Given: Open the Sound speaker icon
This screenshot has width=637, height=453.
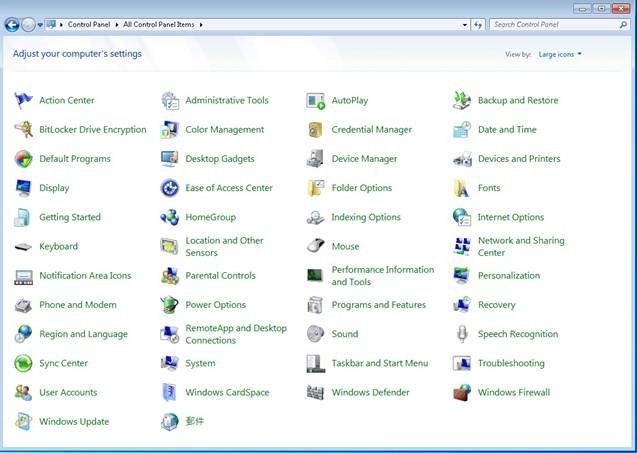Looking at the screenshot, I should (316, 334).
